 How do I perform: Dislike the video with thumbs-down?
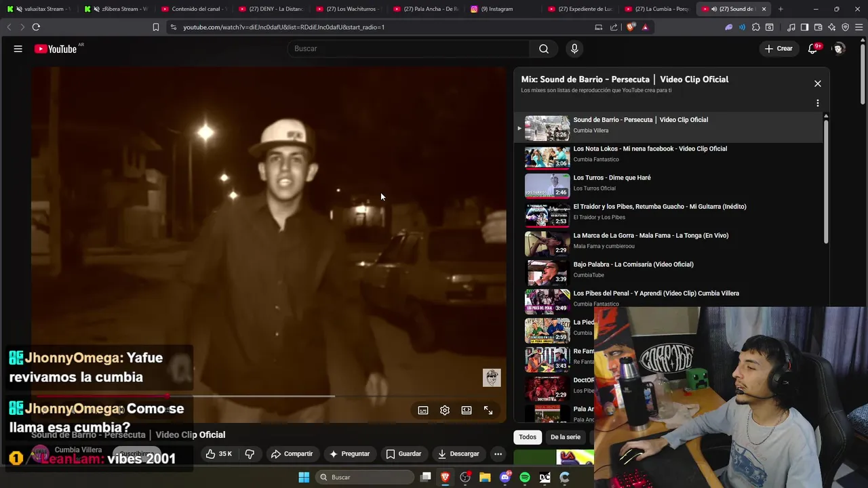pyautogui.click(x=250, y=453)
